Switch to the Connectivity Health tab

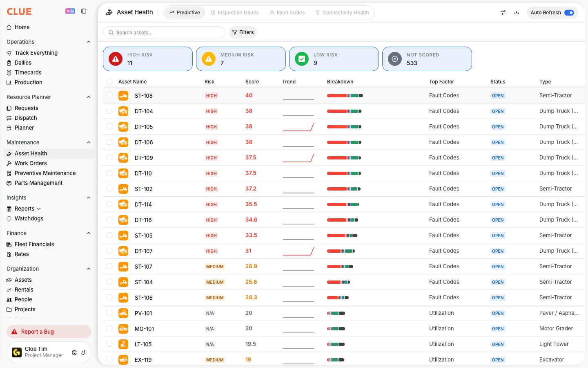point(342,13)
